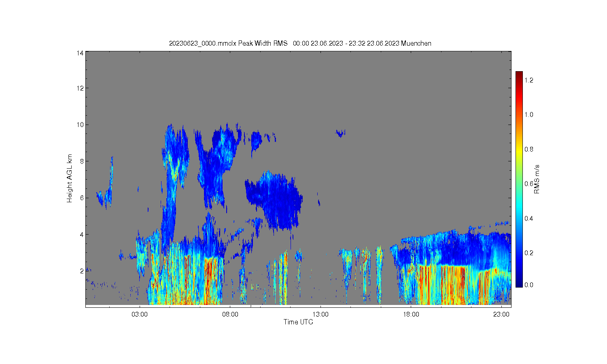Click the dark red top of the colorbar
Viewport: 607px width, 364px height.
pos(519,75)
